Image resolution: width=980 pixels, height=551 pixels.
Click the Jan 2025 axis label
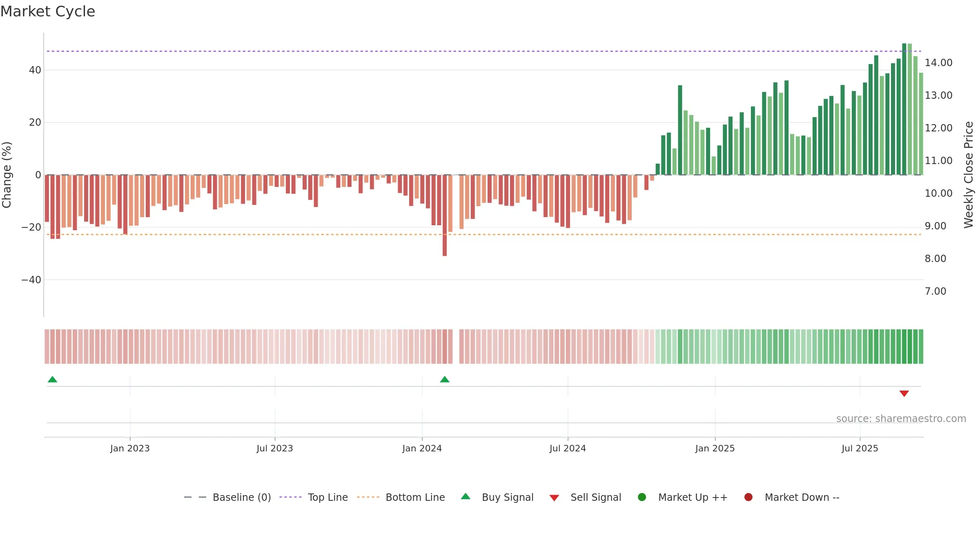[715, 448]
